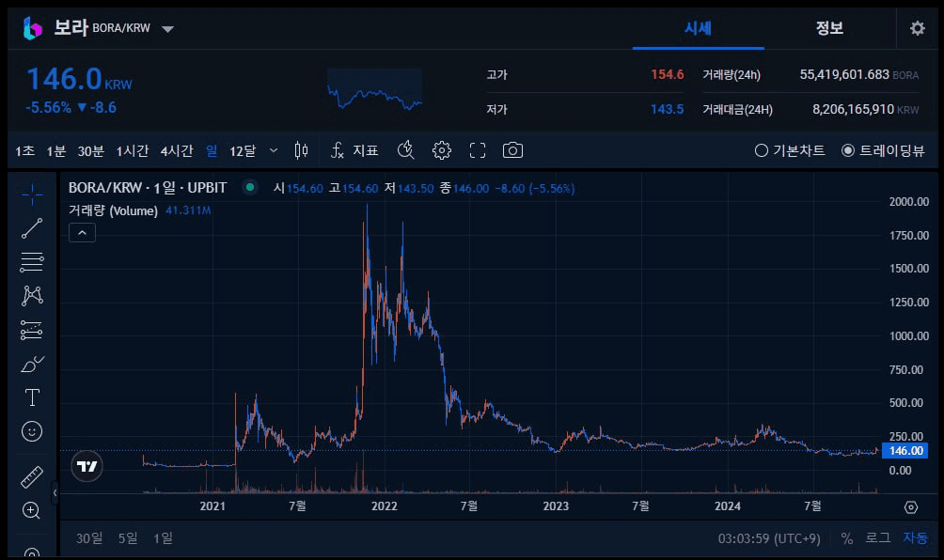Viewport: 944px width, 560px height.
Task: Open the 지표 indicators menu
Action: [354, 150]
